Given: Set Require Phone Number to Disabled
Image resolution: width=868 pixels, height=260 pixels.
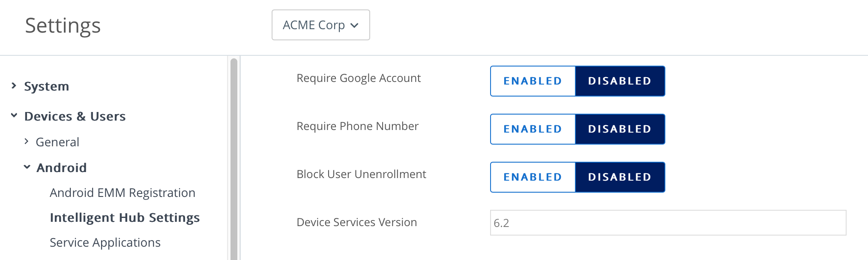Looking at the screenshot, I should tap(620, 129).
